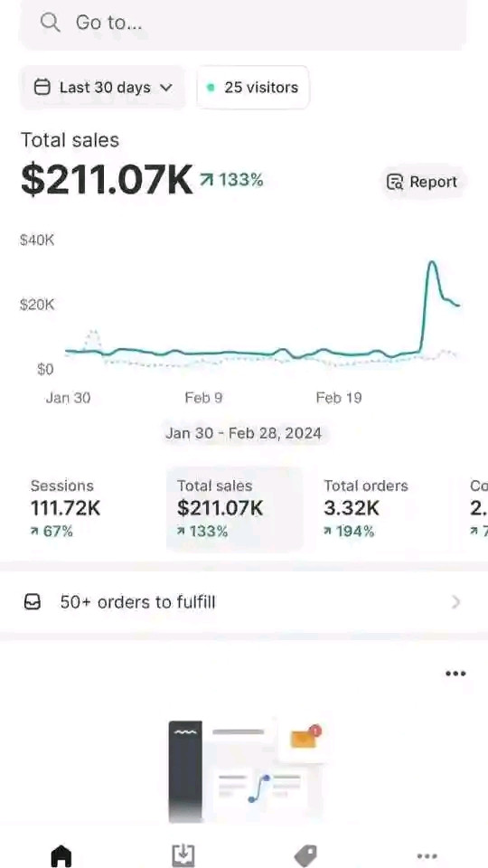The width and height of the screenshot is (488, 868).
Task: Tap the orders-to-fulfill inbox icon
Action: 33,602
